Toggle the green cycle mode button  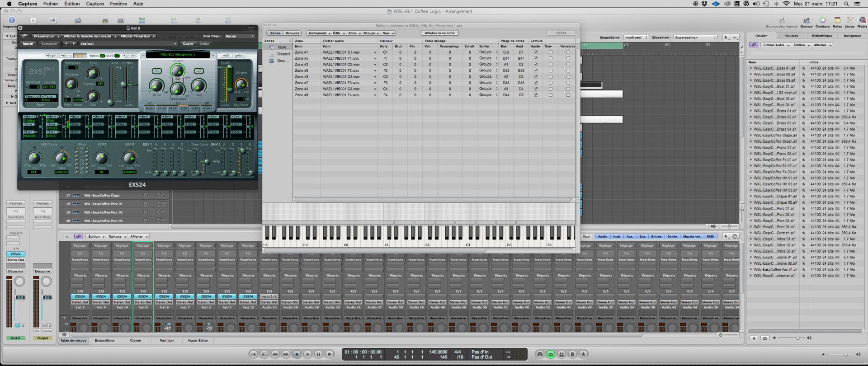(551, 354)
